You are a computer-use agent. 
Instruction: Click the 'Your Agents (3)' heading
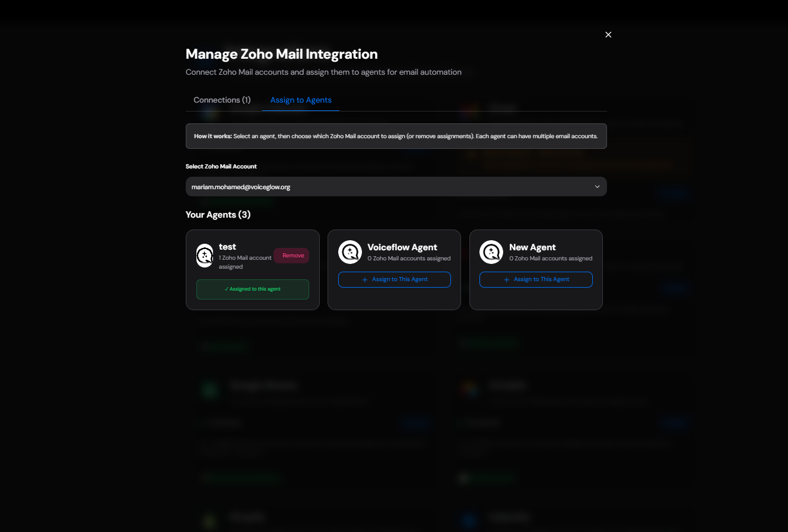tap(218, 215)
